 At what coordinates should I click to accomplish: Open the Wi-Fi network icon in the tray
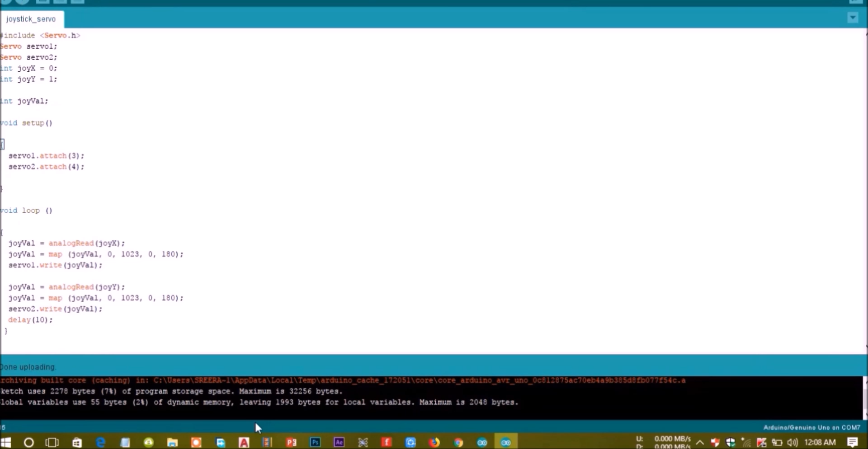click(746, 442)
